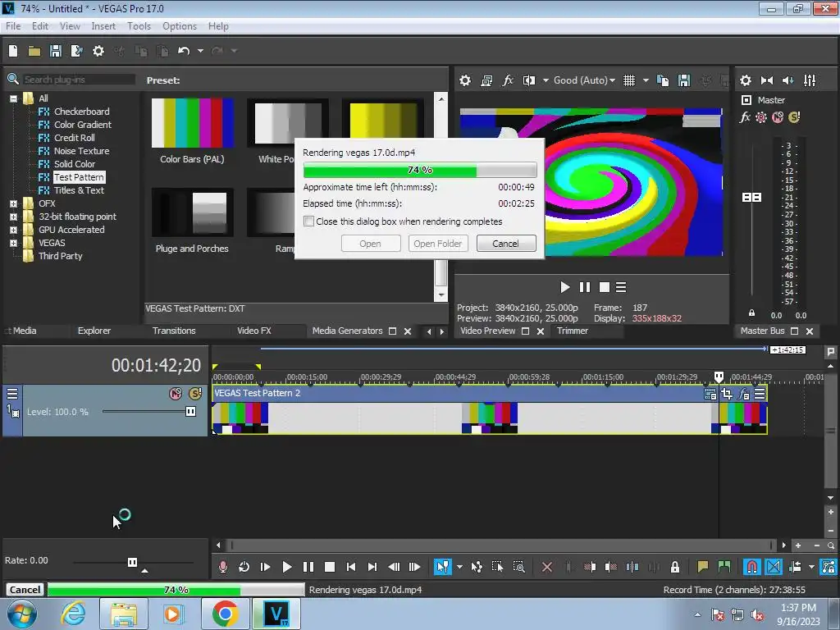Click the red Delete X in timeline toolbar
This screenshot has height=630, width=840.
[547, 567]
